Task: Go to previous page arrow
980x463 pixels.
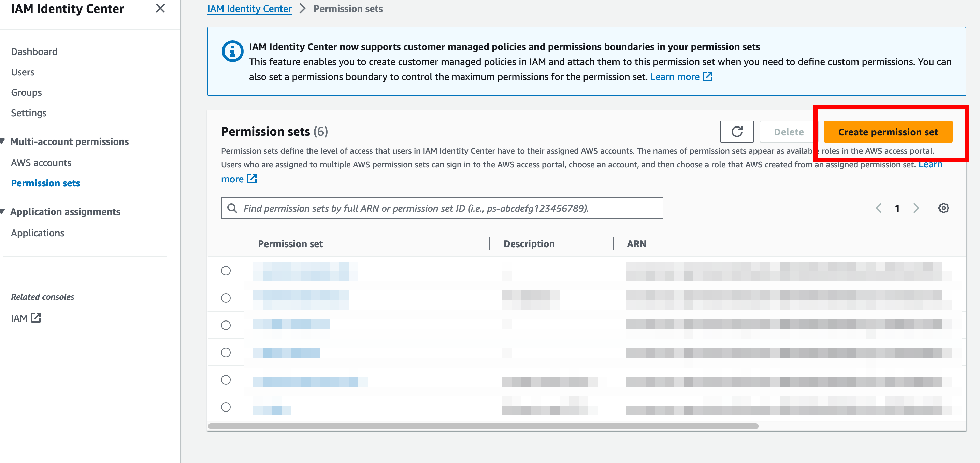Action: tap(878, 208)
